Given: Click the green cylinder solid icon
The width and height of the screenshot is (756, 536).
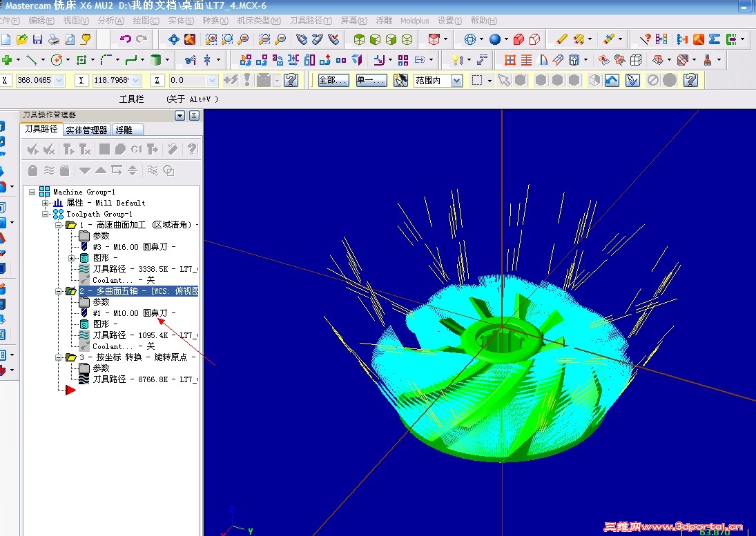Looking at the screenshot, I should click(155, 60).
